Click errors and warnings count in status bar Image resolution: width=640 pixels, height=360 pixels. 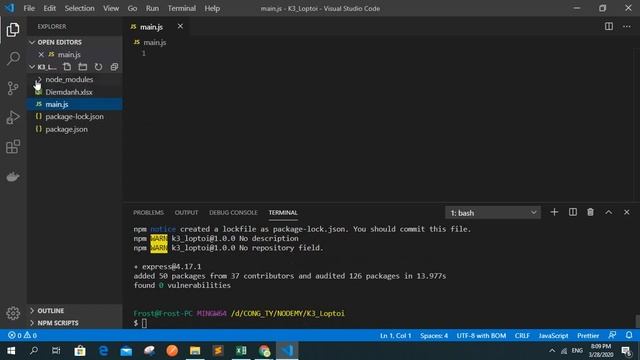point(22,336)
